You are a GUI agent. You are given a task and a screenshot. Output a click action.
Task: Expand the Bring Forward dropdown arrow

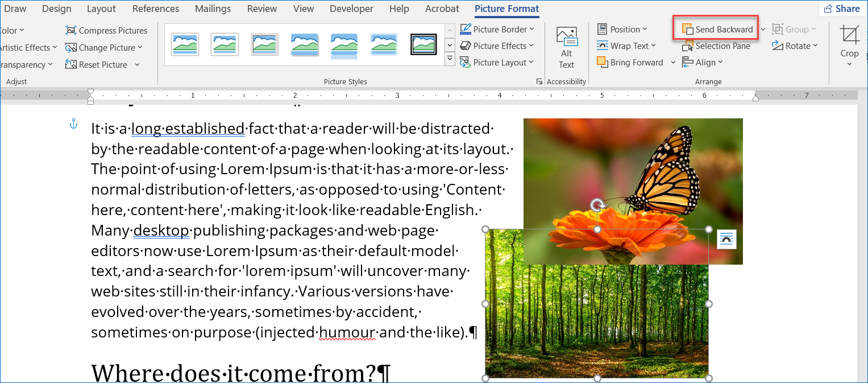point(673,62)
